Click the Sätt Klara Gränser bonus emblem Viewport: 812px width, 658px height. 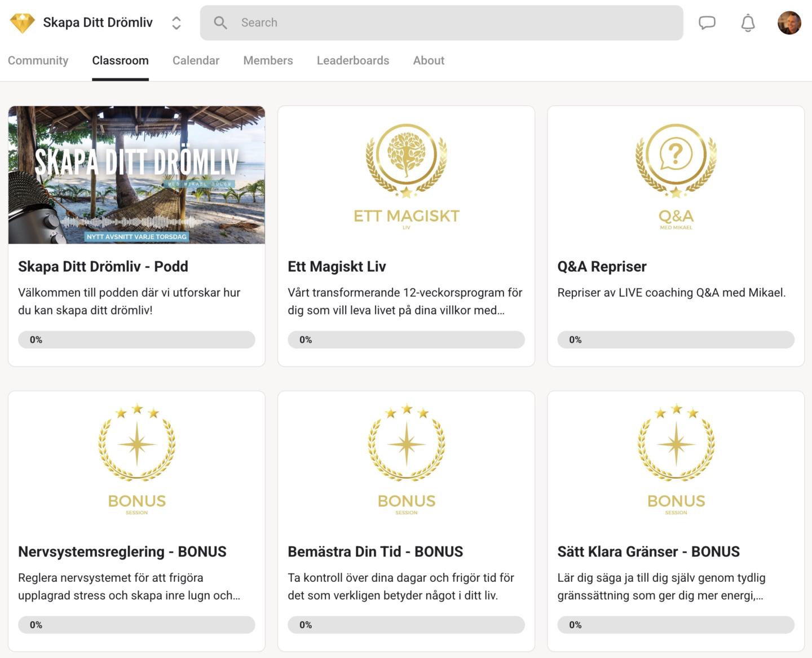[x=676, y=443]
